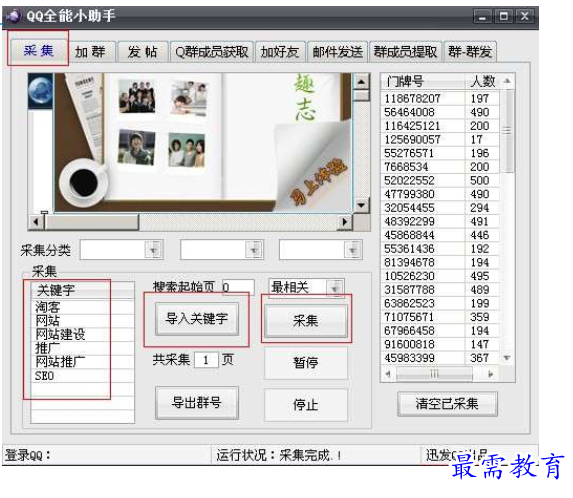Open the 邮件发送 tab
Image resolution: width=573 pixels, height=498 pixels.
[x=337, y=52]
